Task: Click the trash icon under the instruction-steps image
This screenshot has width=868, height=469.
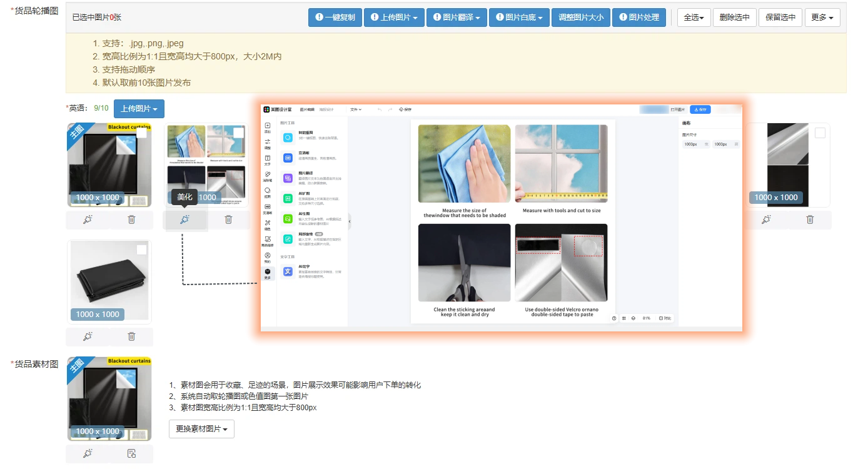Action: (228, 219)
